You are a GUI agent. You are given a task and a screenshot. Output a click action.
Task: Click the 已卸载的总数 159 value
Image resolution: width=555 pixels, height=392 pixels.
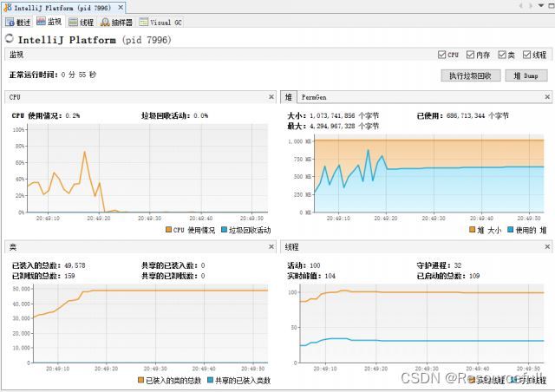[x=69, y=276]
